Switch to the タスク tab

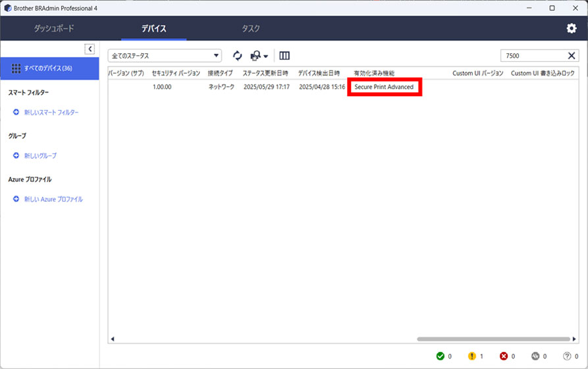[250, 28]
